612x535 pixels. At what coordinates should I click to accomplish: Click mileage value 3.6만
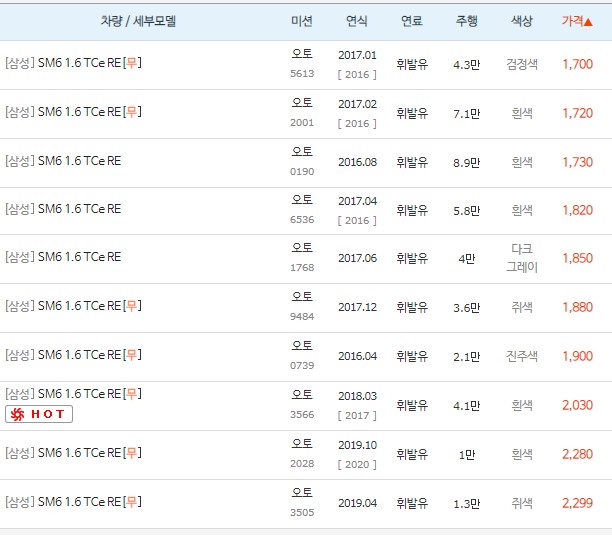click(x=466, y=308)
